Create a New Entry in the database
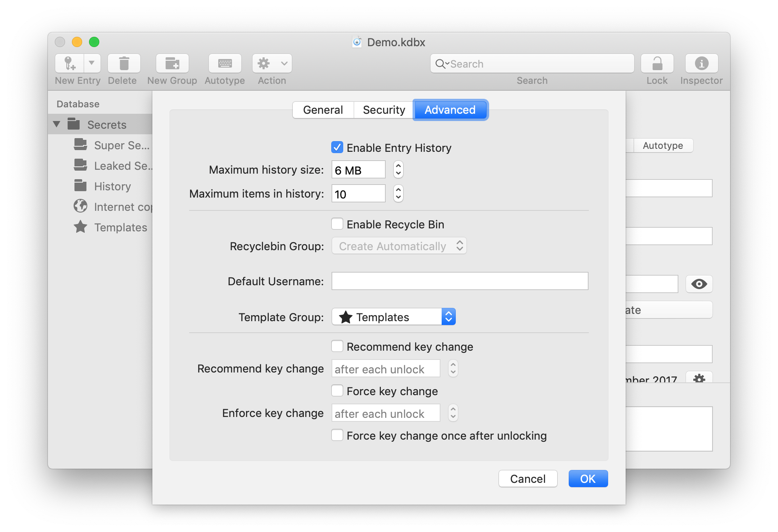The width and height of the screenshot is (778, 532). (68, 63)
